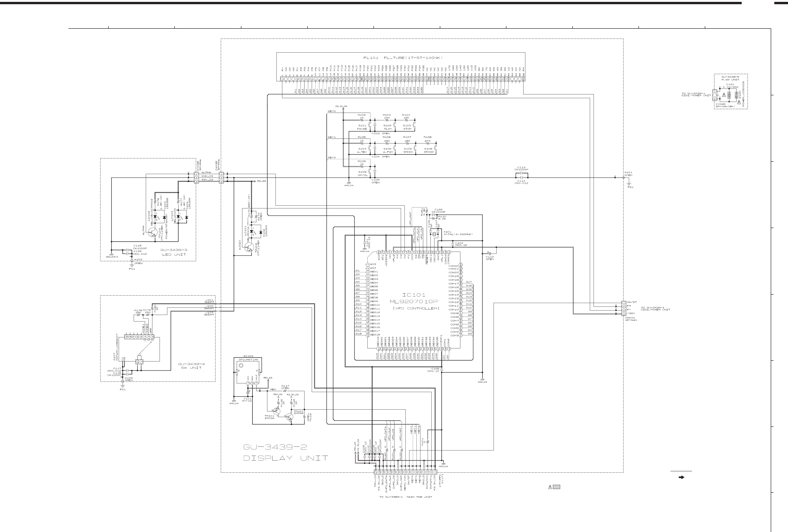Click the 'ON/ST' pin label at CW041
Screen dimensions: 788x532
click(x=632, y=302)
